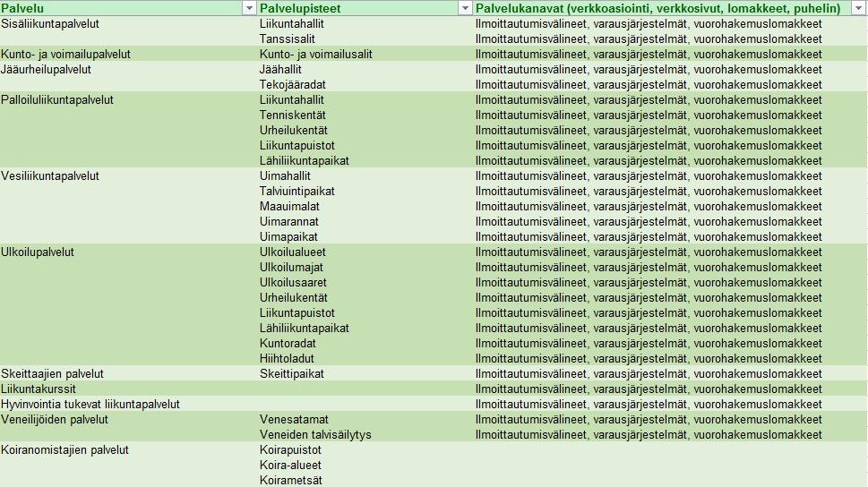This screenshot has width=868, height=487.
Task: Select the Venesatamat cell
Action: [x=365, y=420]
